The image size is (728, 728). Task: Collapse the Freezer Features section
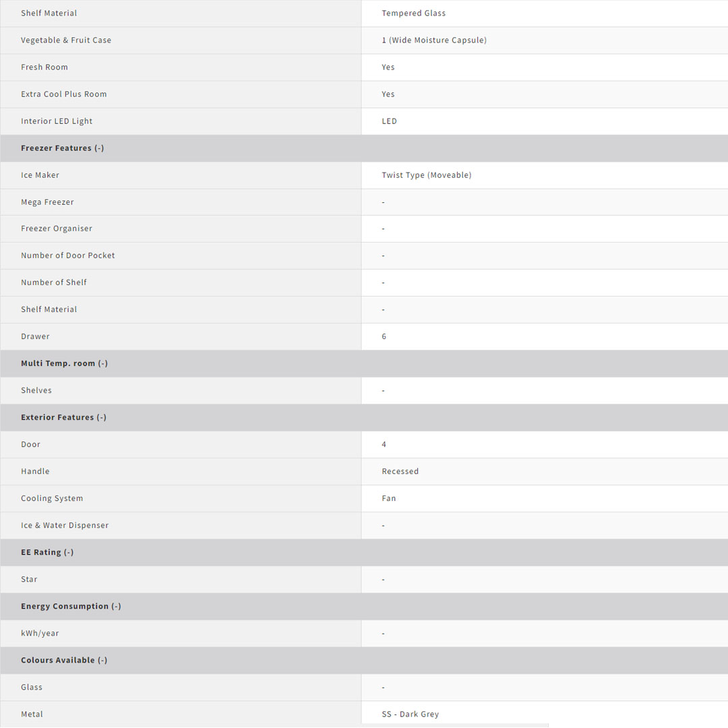100,148
